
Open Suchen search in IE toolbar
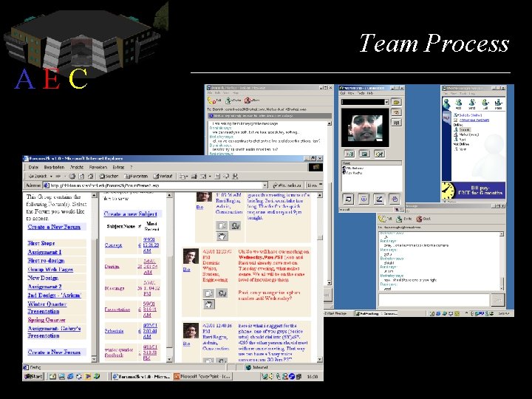109,177
